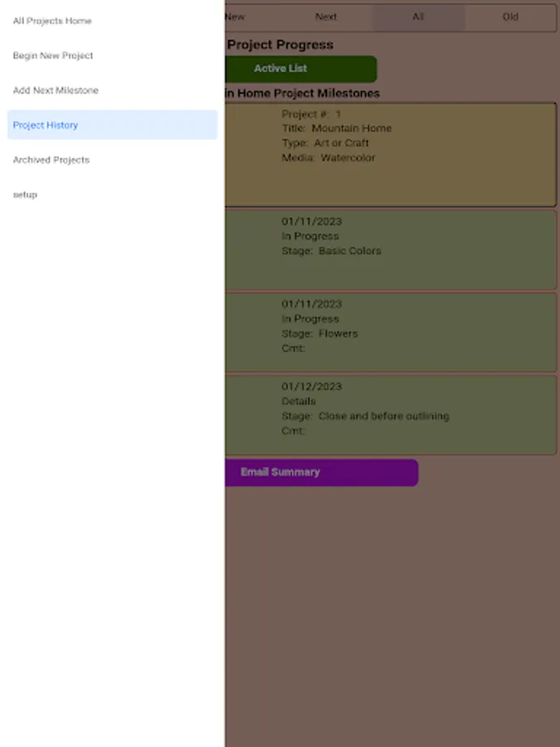Viewport: 560px width, 747px height.
Task: Click the Media: Watercolor text
Action: (x=328, y=158)
